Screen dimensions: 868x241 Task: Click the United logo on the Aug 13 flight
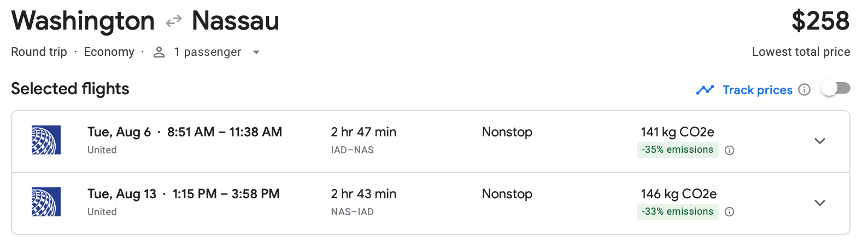(x=46, y=202)
